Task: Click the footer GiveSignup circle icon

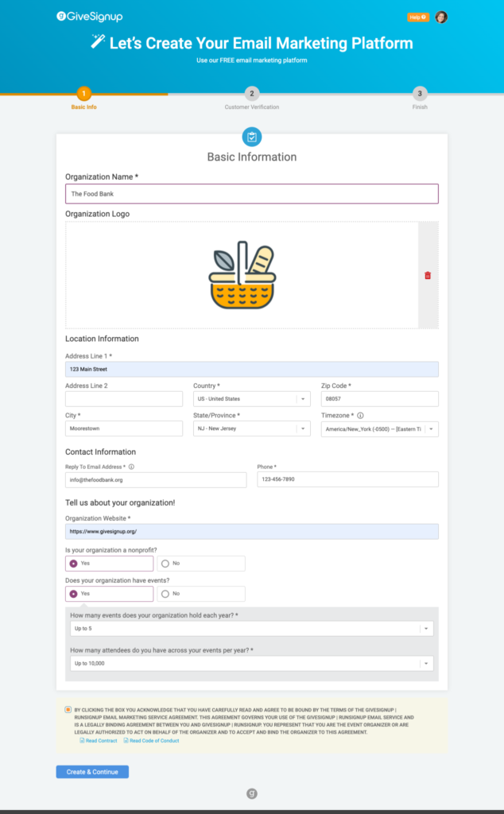Action: [x=252, y=793]
